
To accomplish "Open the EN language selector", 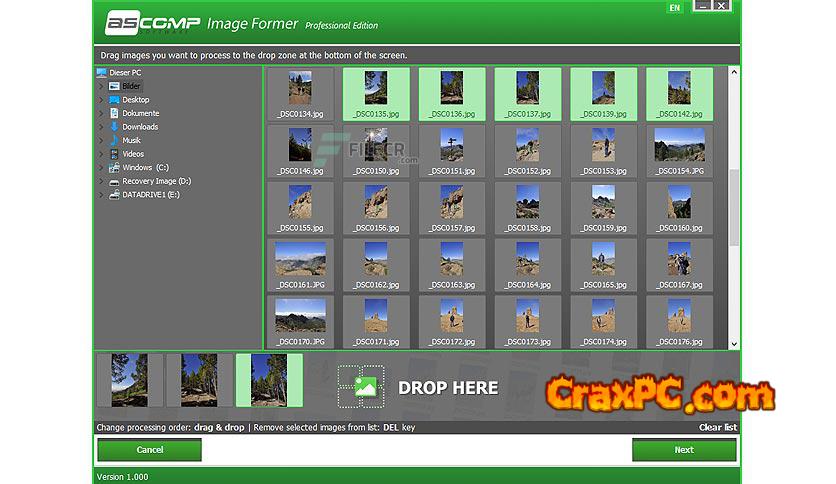I will (674, 7).
